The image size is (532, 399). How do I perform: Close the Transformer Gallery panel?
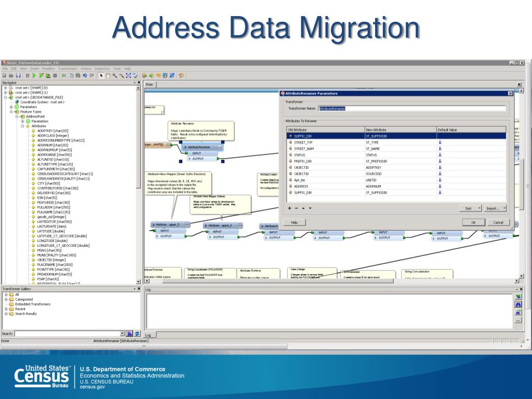click(139, 289)
